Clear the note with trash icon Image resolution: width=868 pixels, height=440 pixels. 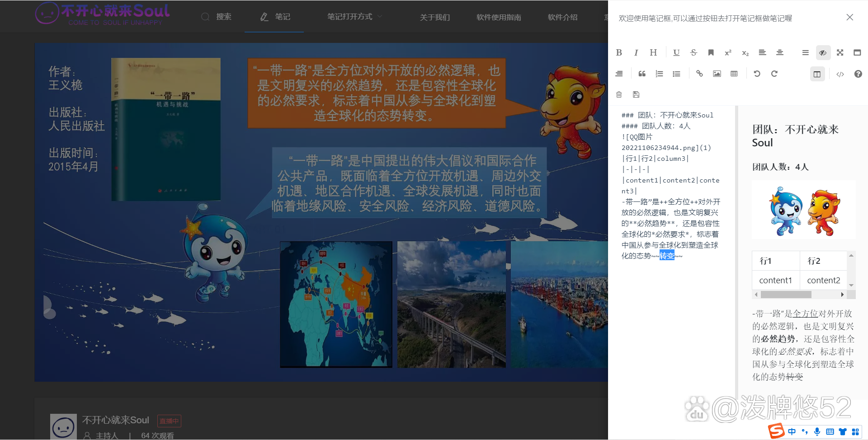pyautogui.click(x=619, y=94)
